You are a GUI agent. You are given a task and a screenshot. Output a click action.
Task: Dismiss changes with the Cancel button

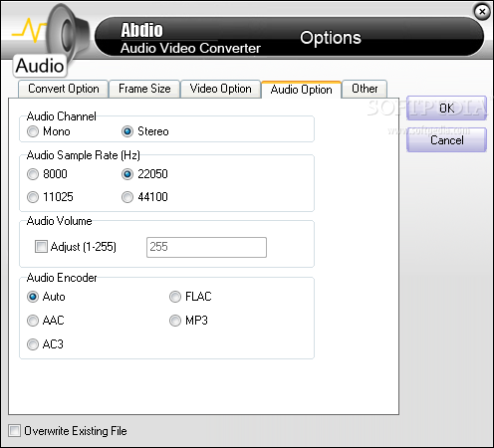(446, 140)
